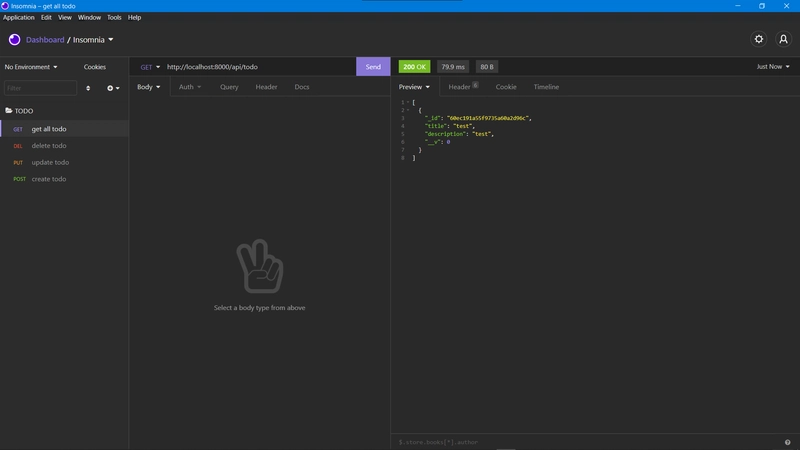Open the user account icon
Screen dimensions: 800x450
[x=783, y=39]
